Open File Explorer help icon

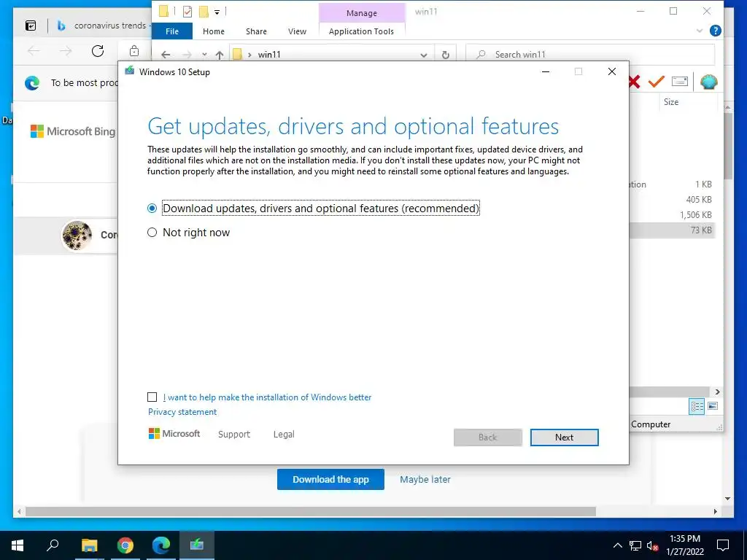click(715, 31)
